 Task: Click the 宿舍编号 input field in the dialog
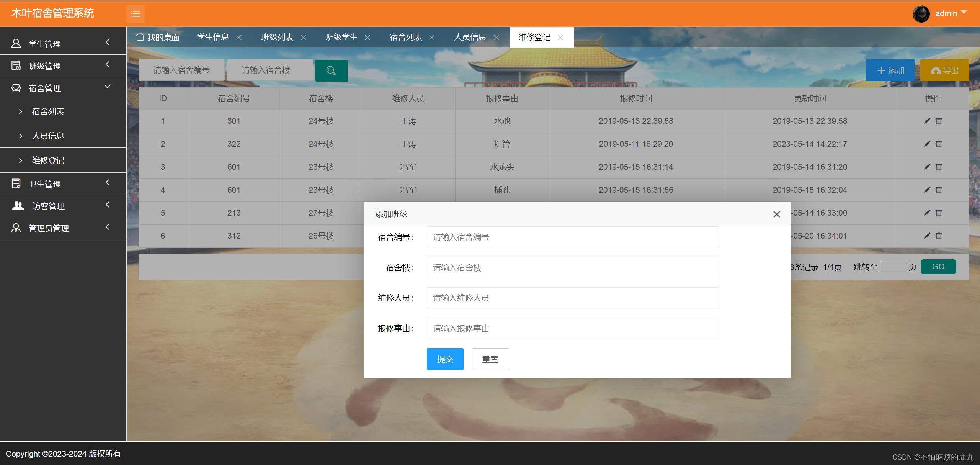[x=572, y=237]
